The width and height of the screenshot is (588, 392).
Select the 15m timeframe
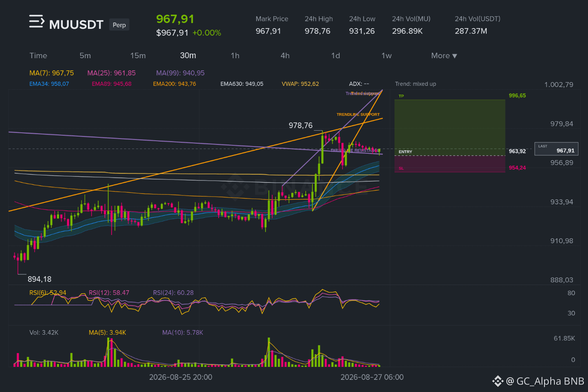pyautogui.click(x=138, y=56)
